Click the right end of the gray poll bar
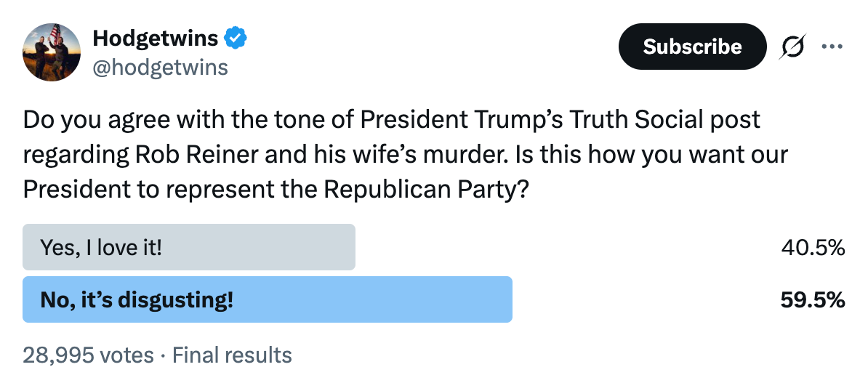This screenshot has width=868, height=391. (349, 247)
